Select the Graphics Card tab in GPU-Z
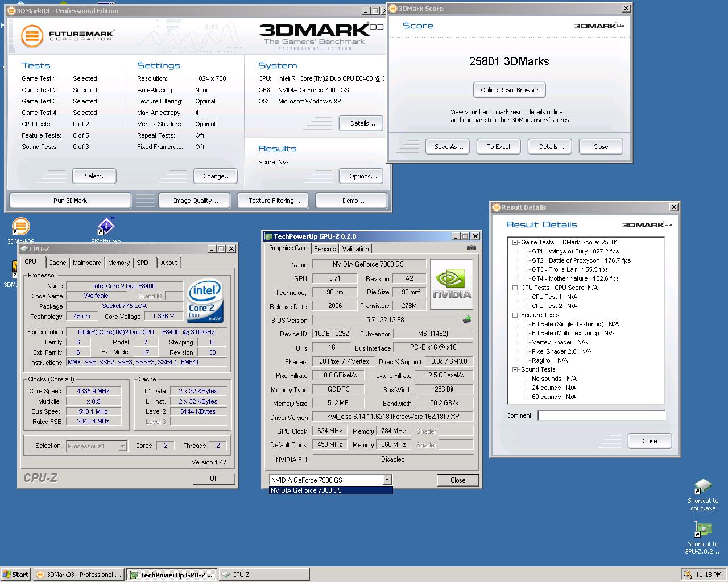 point(288,248)
